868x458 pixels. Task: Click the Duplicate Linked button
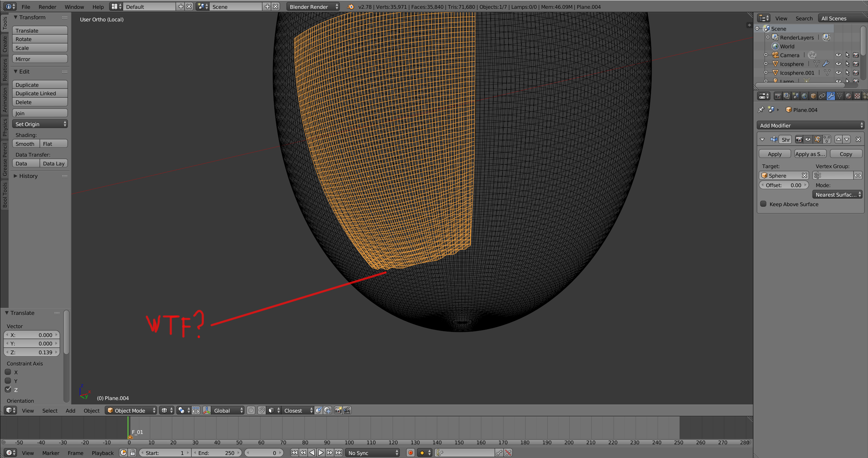[x=40, y=94]
